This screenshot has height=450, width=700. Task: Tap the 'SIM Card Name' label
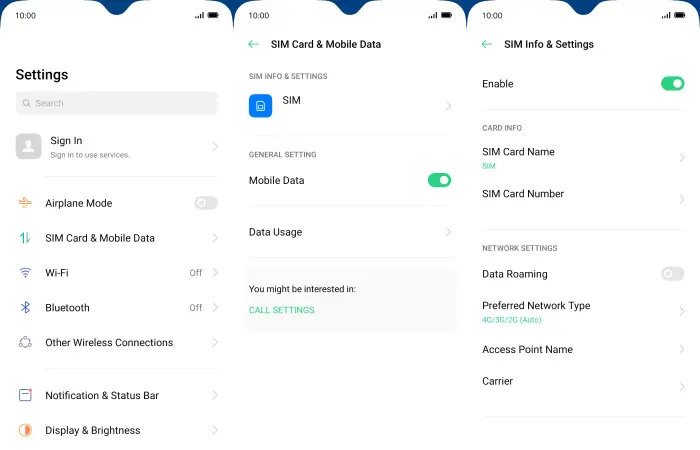(518, 152)
